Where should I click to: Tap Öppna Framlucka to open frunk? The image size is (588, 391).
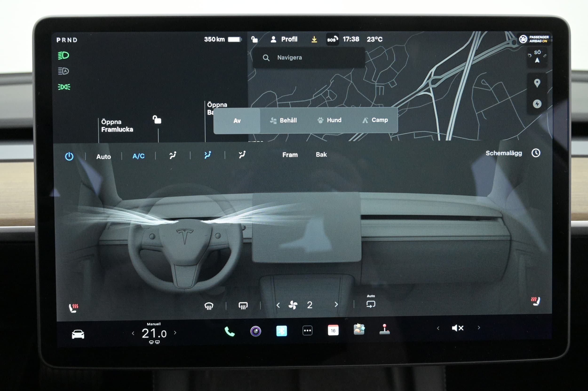tap(117, 126)
